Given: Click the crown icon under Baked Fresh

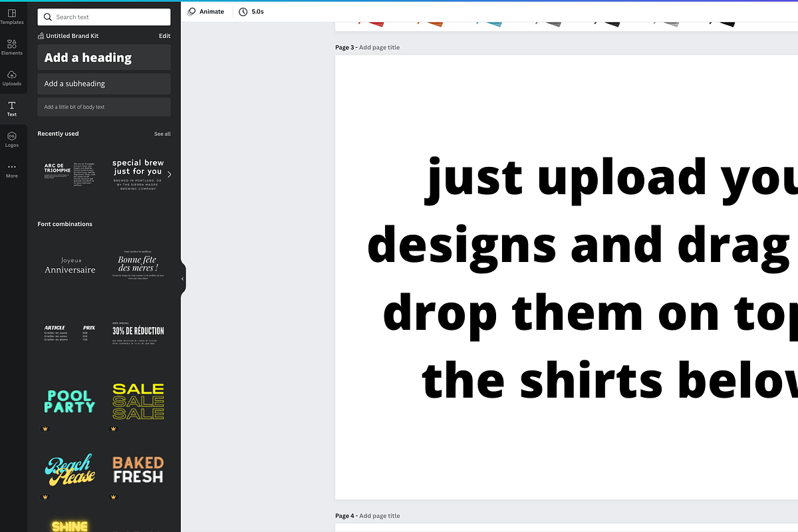Looking at the screenshot, I should 114,497.
